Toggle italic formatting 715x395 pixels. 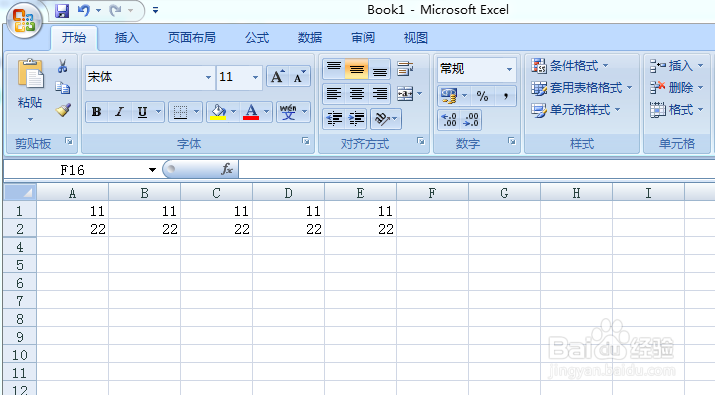[119, 112]
